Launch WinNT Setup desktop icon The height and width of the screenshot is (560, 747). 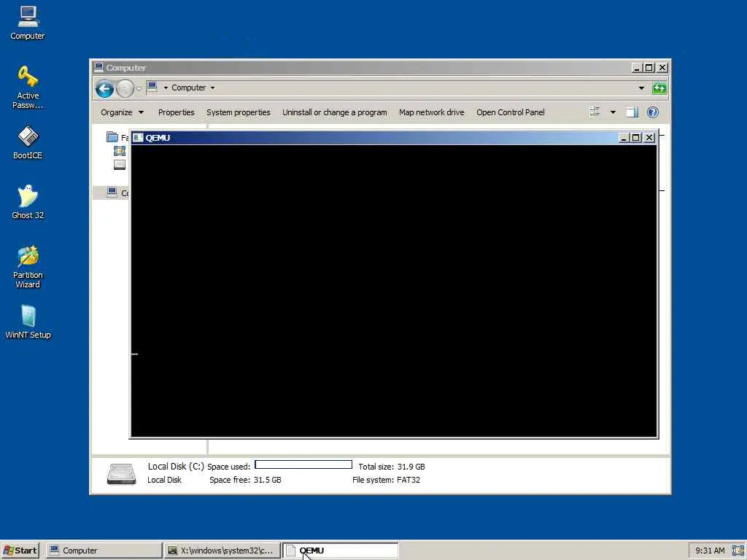coord(28,322)
